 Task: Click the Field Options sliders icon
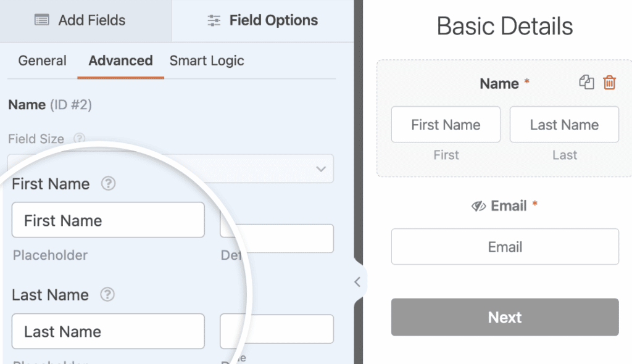(214, 20)
